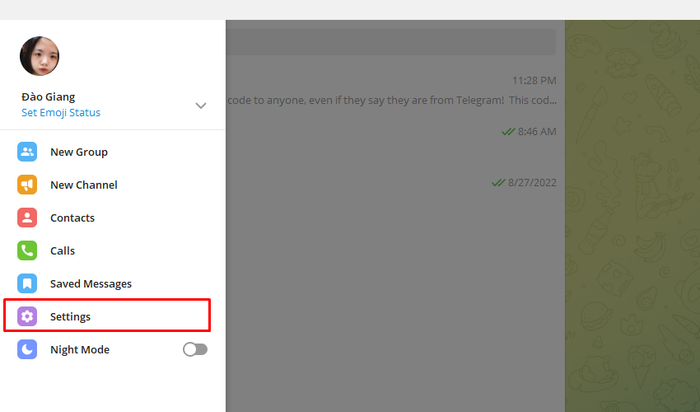
Task: Select New Channel from the menu
Action: point(112,185)
